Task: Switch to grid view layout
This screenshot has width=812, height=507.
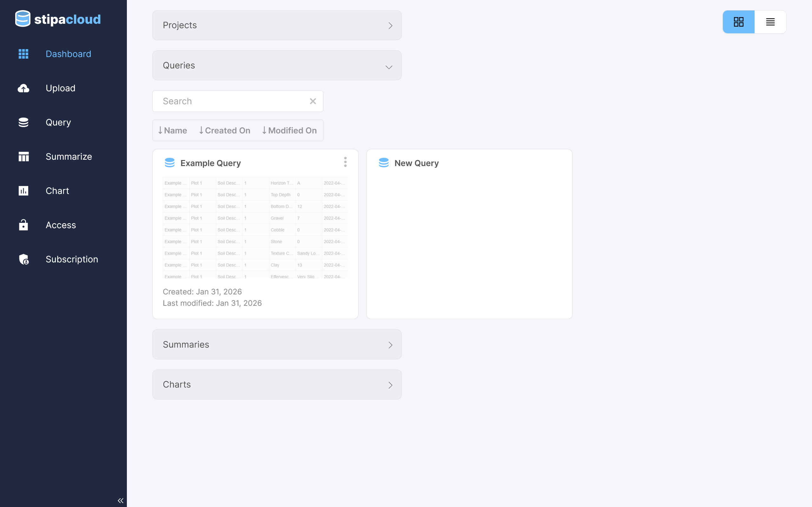Action: pyautogui.click(x=738, y=22)
